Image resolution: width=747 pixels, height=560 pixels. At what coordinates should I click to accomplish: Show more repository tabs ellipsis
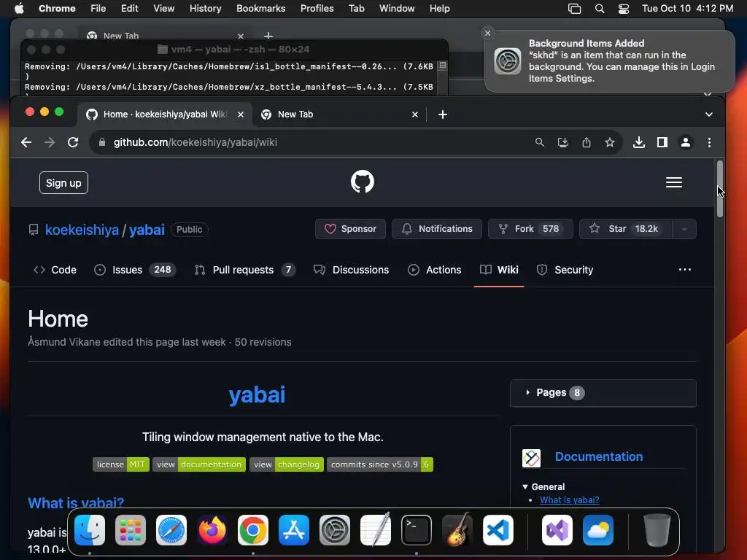[684, 270]
